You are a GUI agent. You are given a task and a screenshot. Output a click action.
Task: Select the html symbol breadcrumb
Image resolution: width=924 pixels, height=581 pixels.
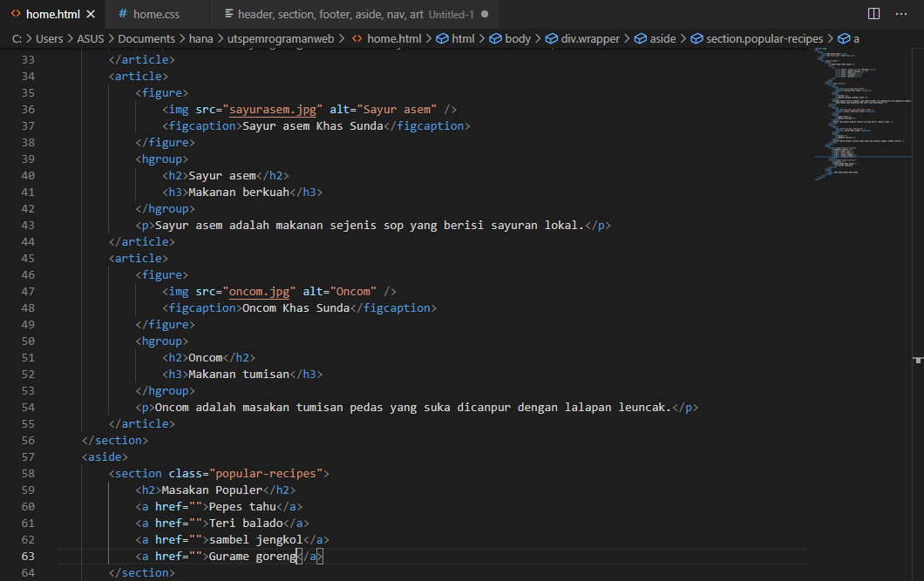(x=456, y=39)
